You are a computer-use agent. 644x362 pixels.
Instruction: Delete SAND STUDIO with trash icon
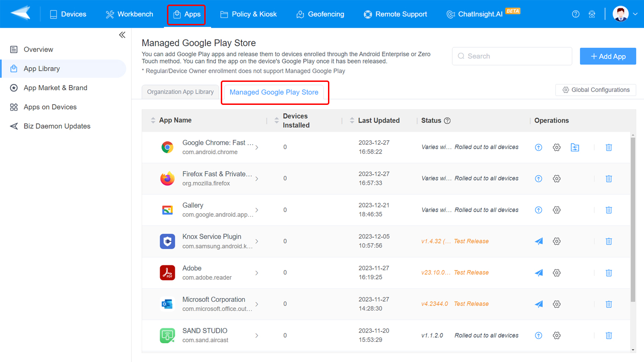coord(609,335)
